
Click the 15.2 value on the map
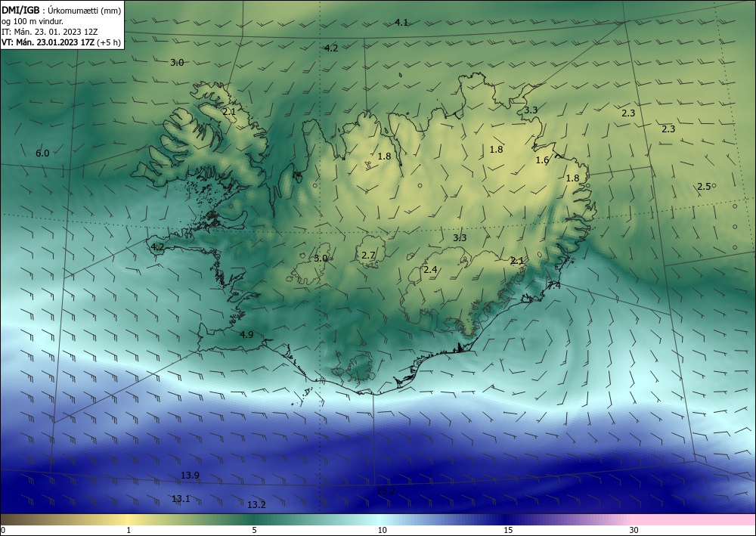[386, 491]
